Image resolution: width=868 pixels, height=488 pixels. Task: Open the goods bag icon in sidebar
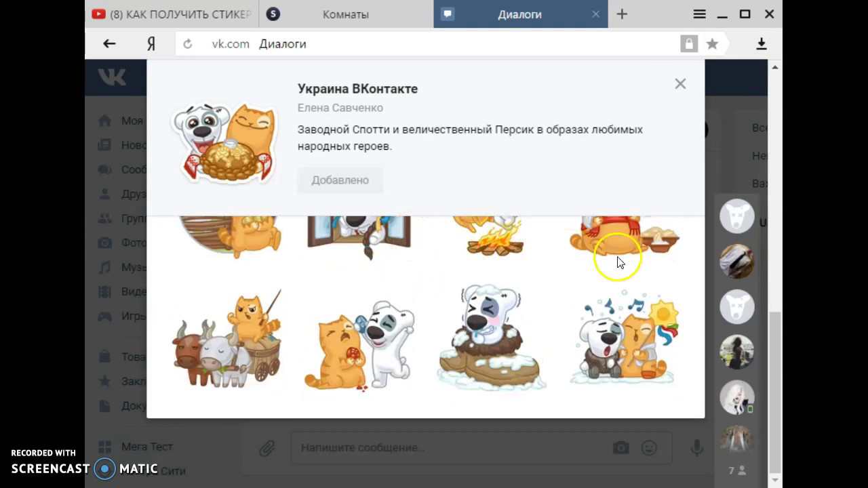(104, 357)
